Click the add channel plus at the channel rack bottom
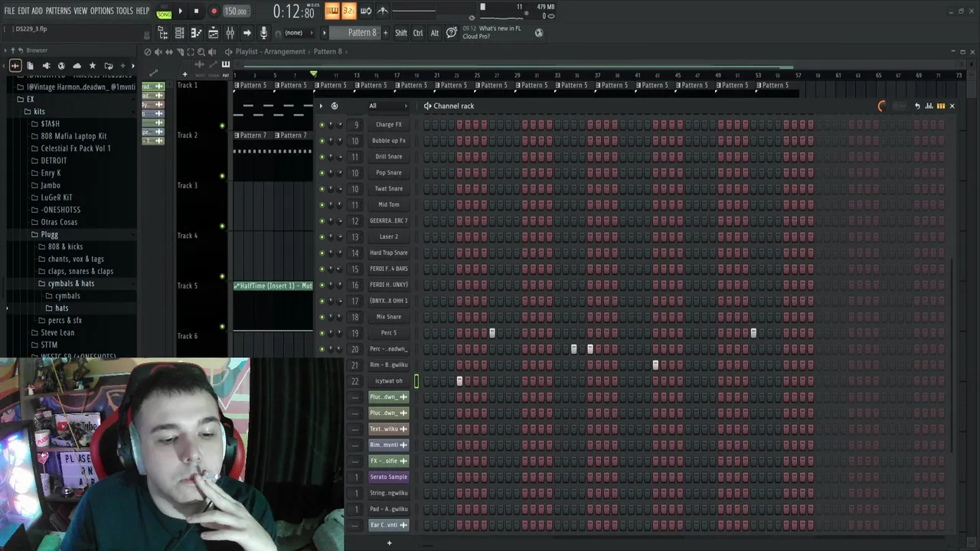 coord(389,543)
